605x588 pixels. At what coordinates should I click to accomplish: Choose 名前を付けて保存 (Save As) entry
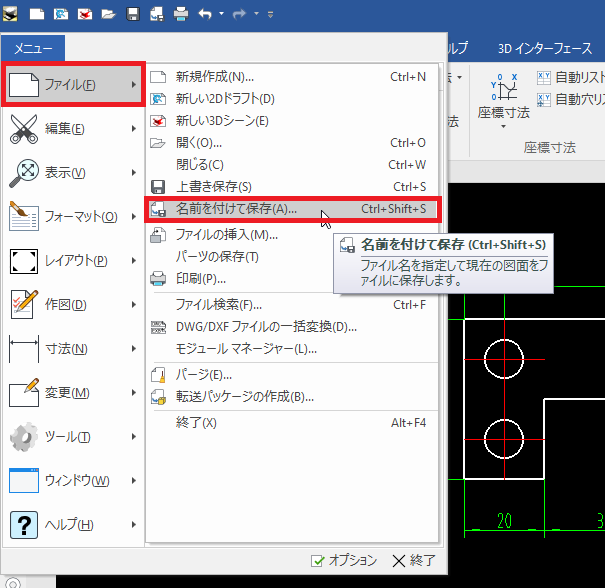click(236, 208)
